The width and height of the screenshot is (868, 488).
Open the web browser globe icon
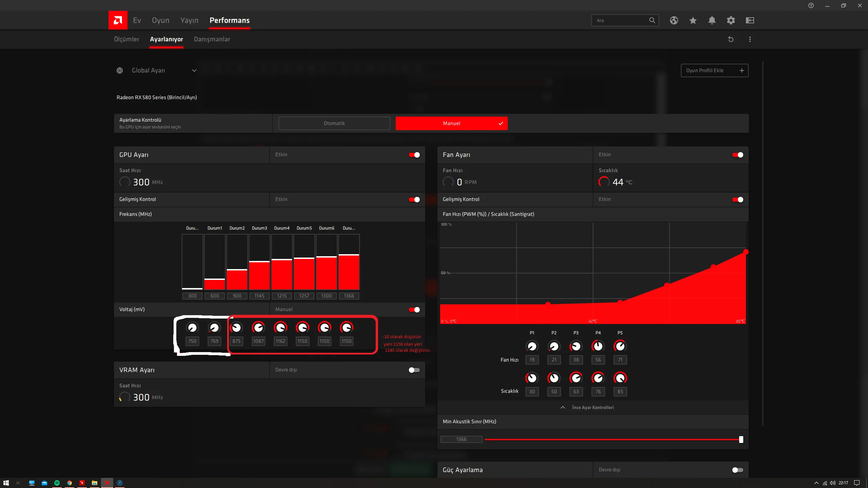[674, 20]
